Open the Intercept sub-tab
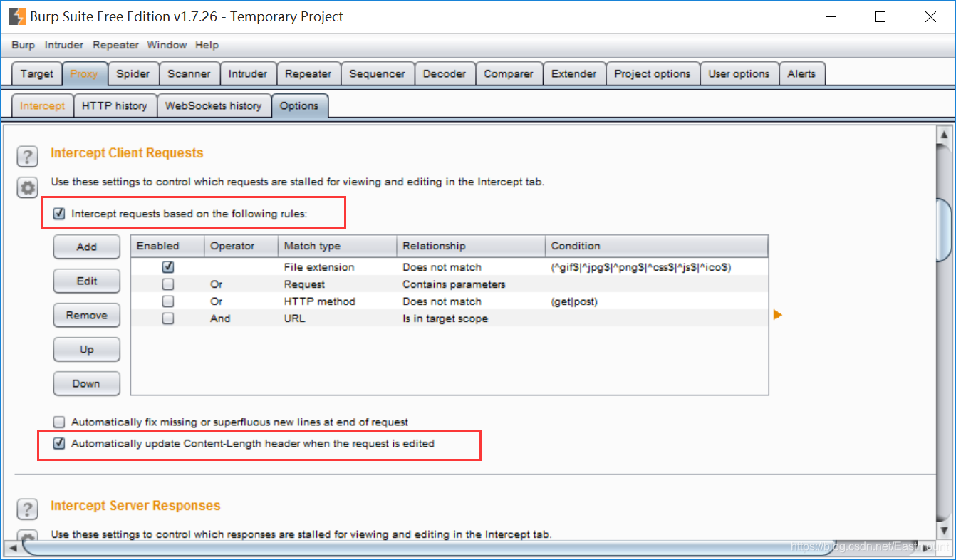 tap(42, 105)
